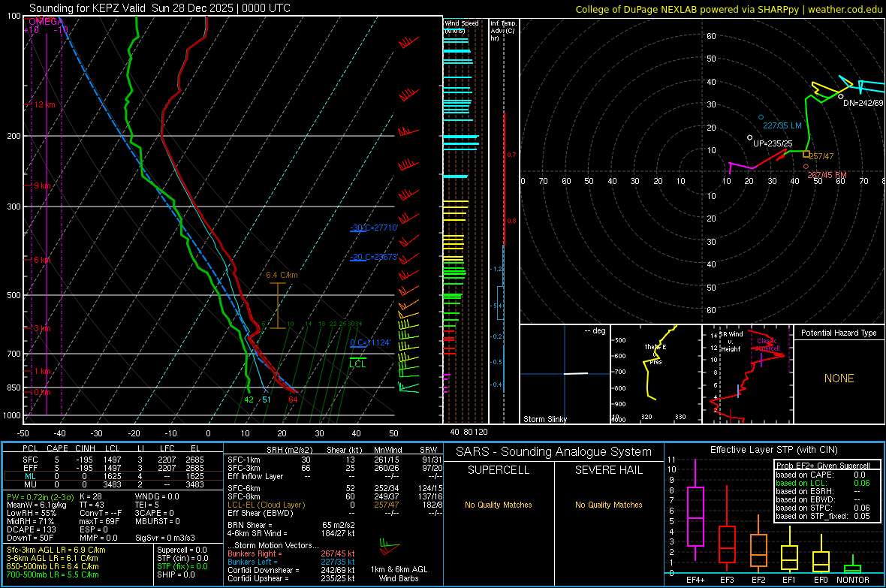This screenshot has height=588, width=886.
Task: Click the maxT = 69F value
Action: (x=99, y=521)
